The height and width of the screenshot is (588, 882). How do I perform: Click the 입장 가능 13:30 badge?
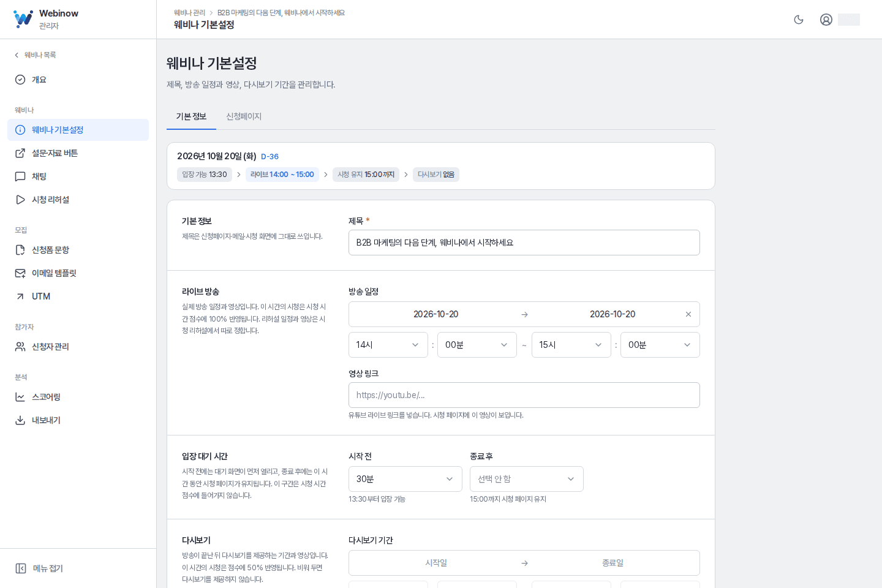pyautogui.click(x=205, y=175)
